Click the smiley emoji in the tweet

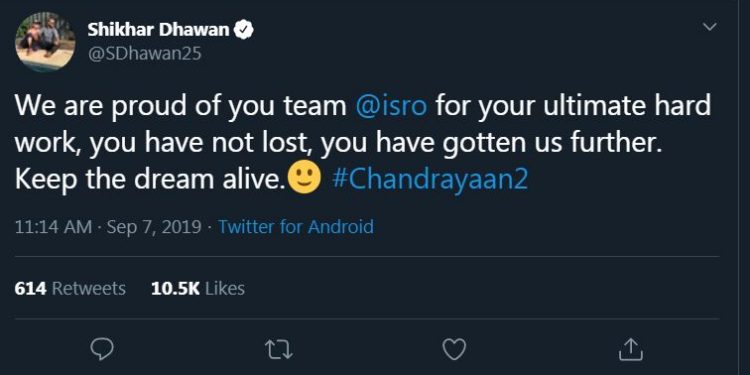(x=304, y=178)
